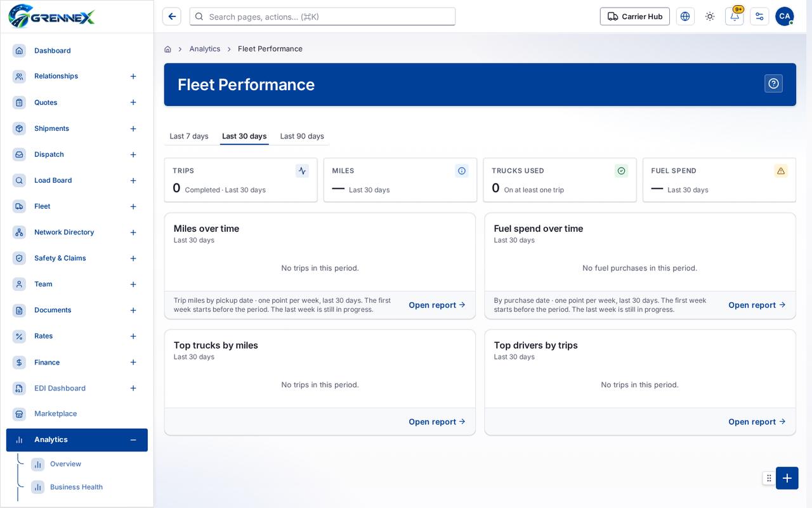Viewport: 812px width, 508px height.
Task: Open report for Top trucks by miles
Action: click(437, 422)
